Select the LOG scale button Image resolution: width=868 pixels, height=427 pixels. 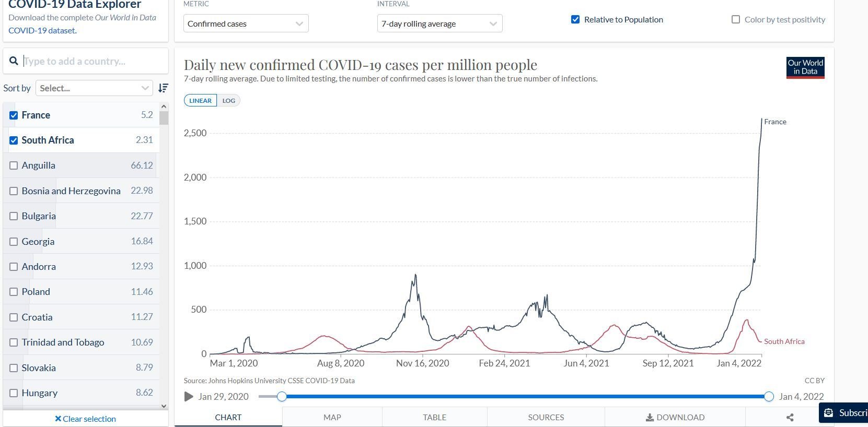229,101
